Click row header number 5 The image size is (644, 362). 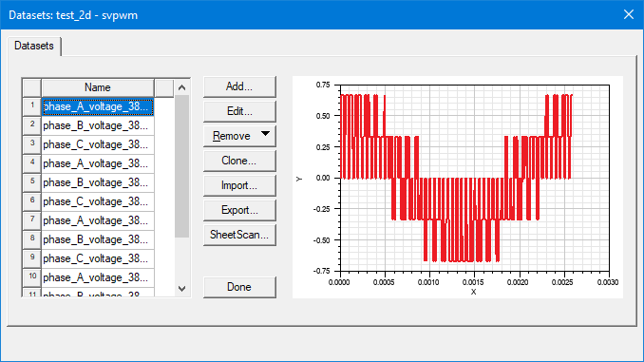point(32,182)
